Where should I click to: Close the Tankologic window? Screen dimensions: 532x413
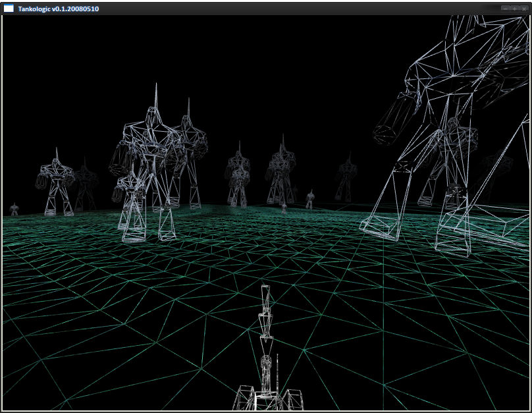click(524, 9)
